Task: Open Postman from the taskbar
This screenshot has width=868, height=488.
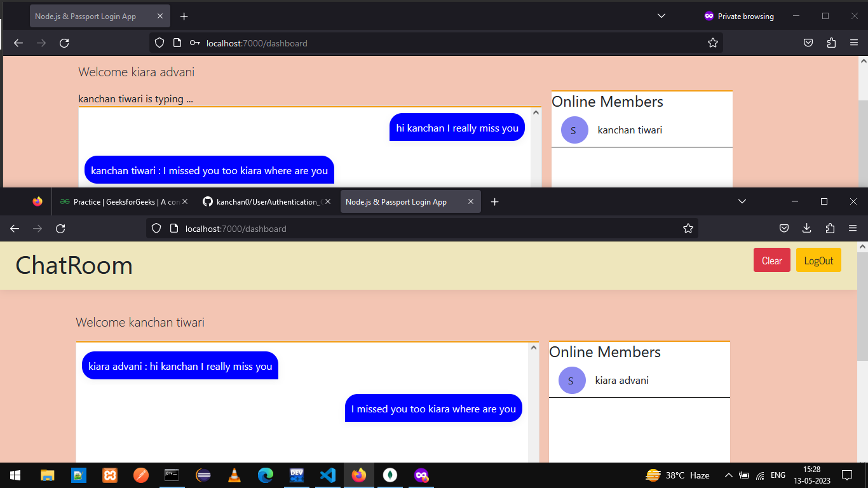Action: (140, 475)
